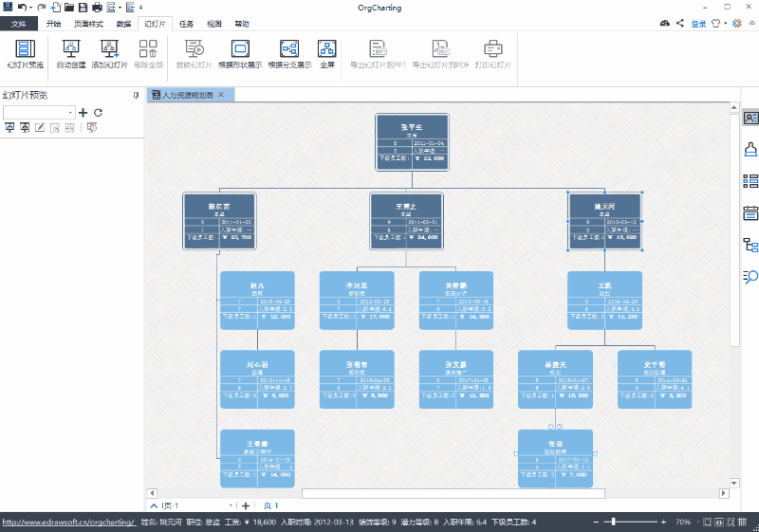Click 打印幻灯片 print slides button

(x=492, y=54)
